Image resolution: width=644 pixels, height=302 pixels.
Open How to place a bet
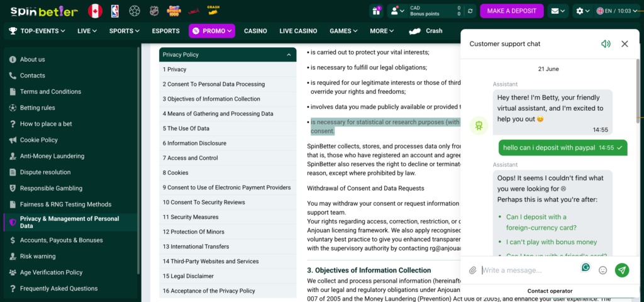point(46,124)
